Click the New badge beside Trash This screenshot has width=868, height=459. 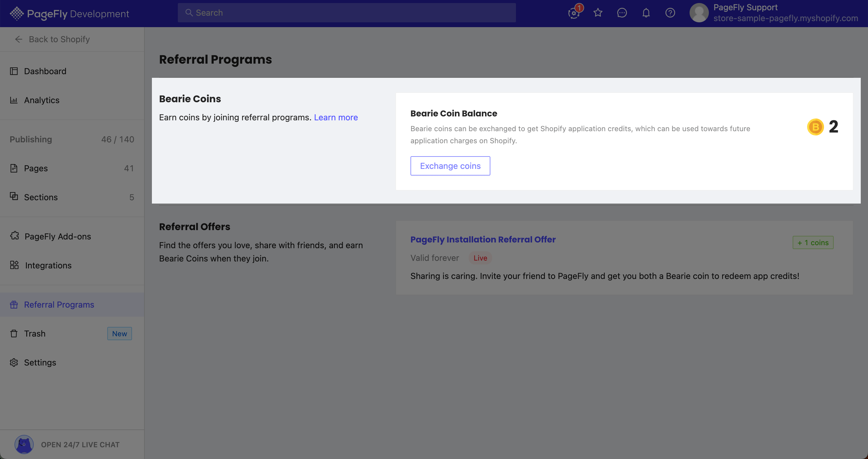coord(120,334)
